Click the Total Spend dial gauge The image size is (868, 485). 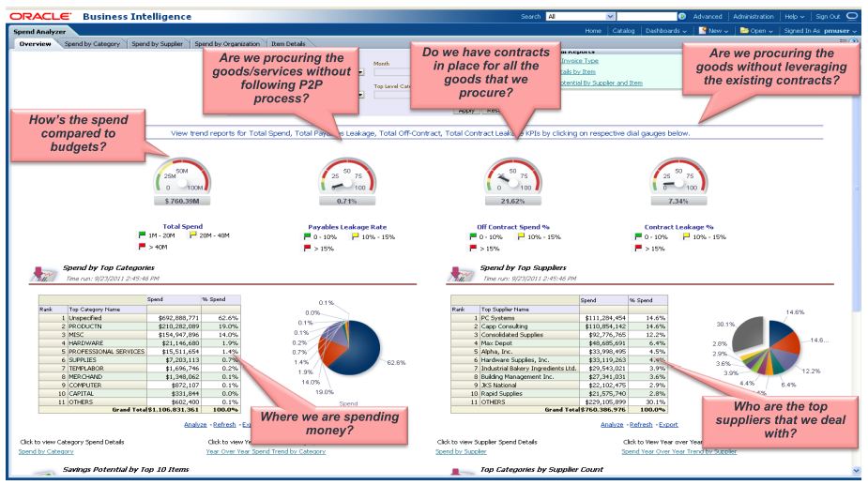[182, 176]
